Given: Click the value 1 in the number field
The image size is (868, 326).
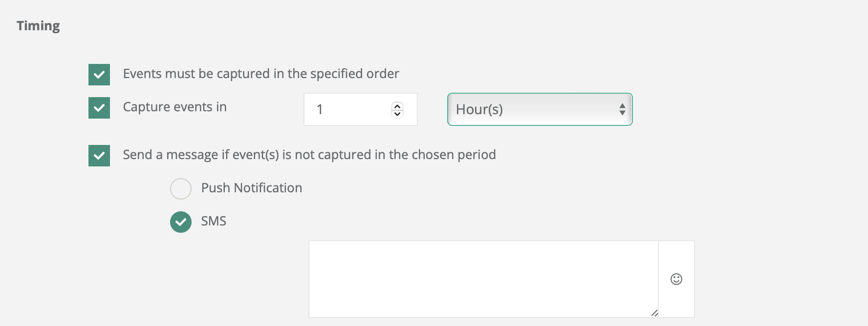Looking at the screenshot, I should 320,109.
